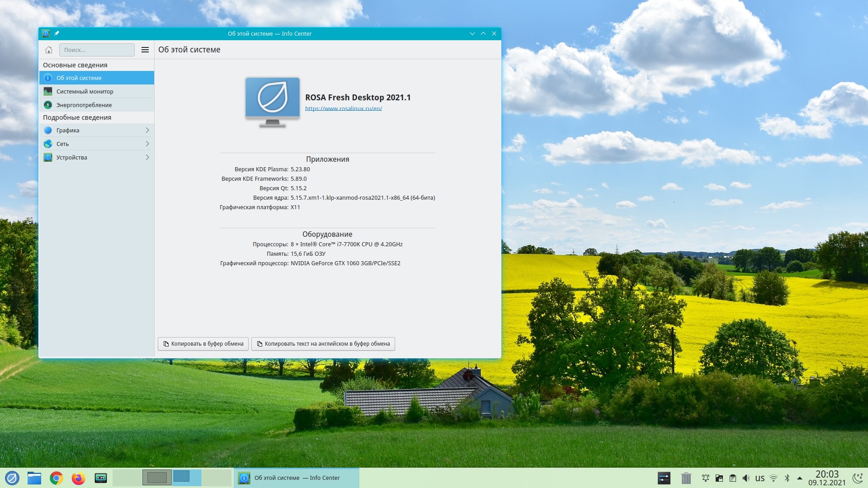This screenshot has width=868, height=488.
Task: Select Системный монитор in sidebar
Action: [x=85, y=91]
